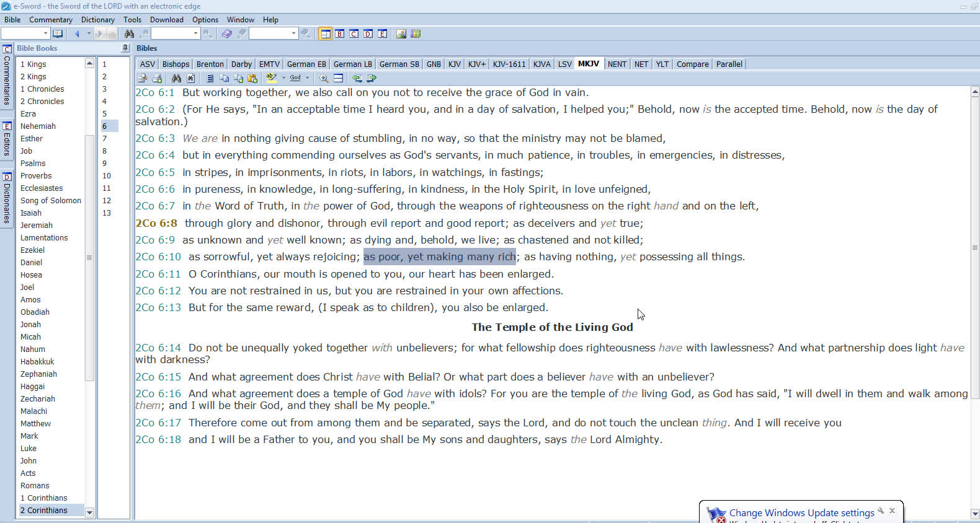This screenshot has width=980, height=523.
Task: Click the print preview icon in Bibles toolbar
Action: [x=143, y=78]
